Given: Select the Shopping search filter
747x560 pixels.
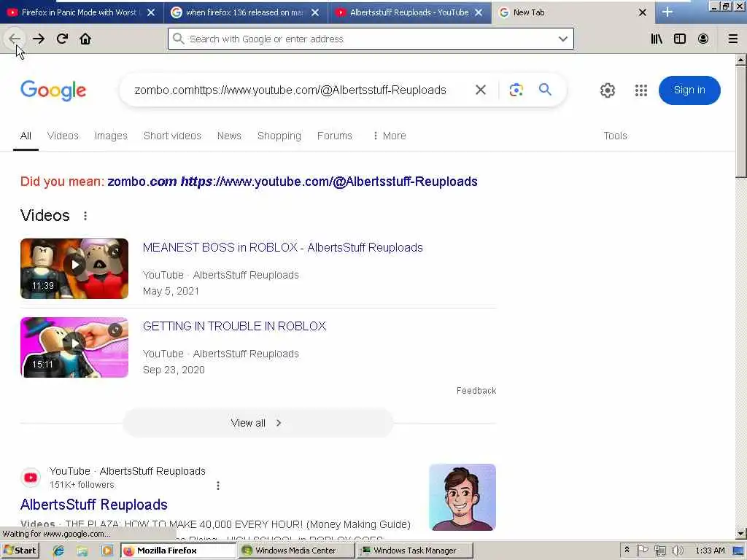Looking at the screenshot, I should click(279, 136).
